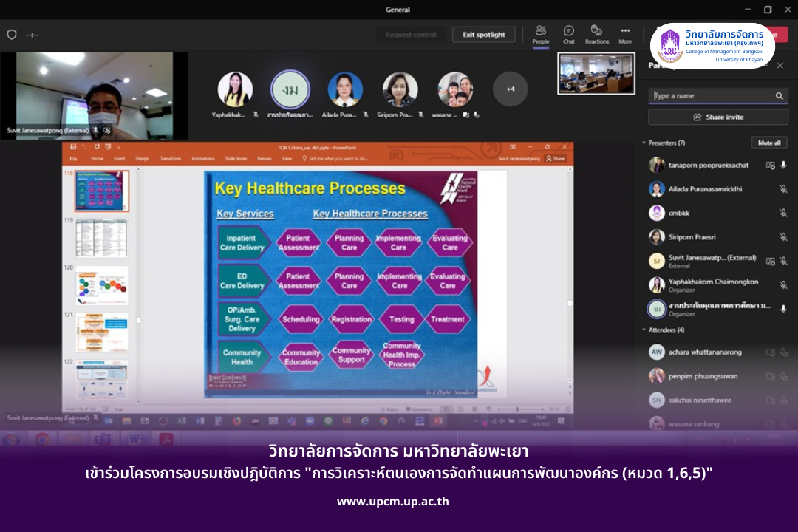This screenshot has height=532, width=798.
Task: Toggle mic for penpim phuangsuwan
Action: click(x=784, y=376)
